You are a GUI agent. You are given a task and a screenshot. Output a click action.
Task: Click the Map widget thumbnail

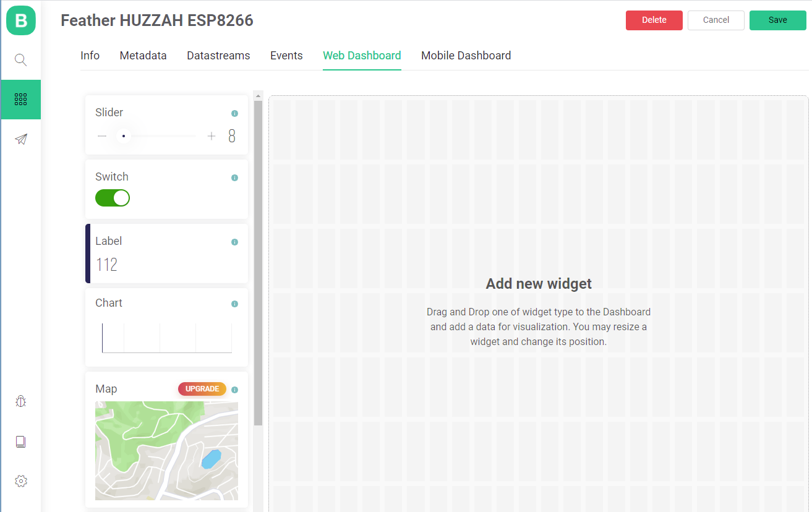(166, 451)
